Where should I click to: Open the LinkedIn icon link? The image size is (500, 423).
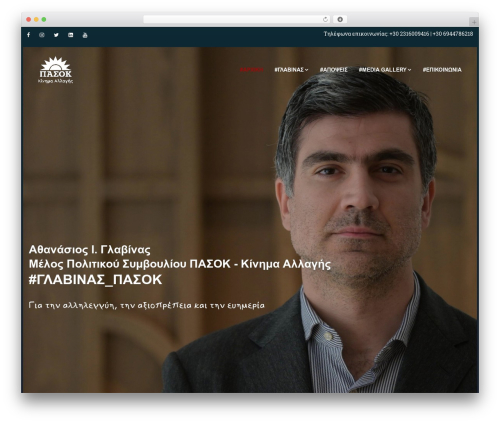(x=71, y=35)
